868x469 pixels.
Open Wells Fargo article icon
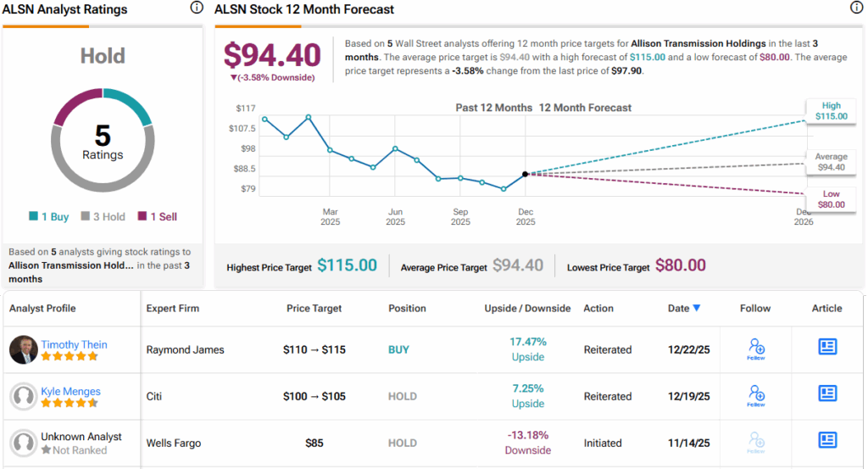[827, 439]
